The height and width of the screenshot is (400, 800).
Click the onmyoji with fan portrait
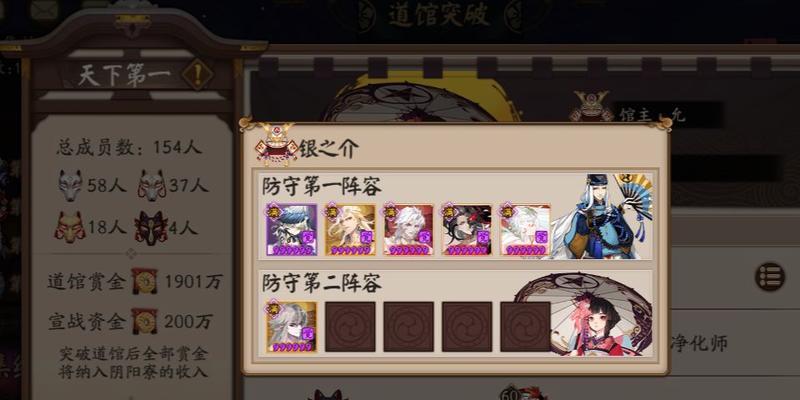(x=602, y=216)
